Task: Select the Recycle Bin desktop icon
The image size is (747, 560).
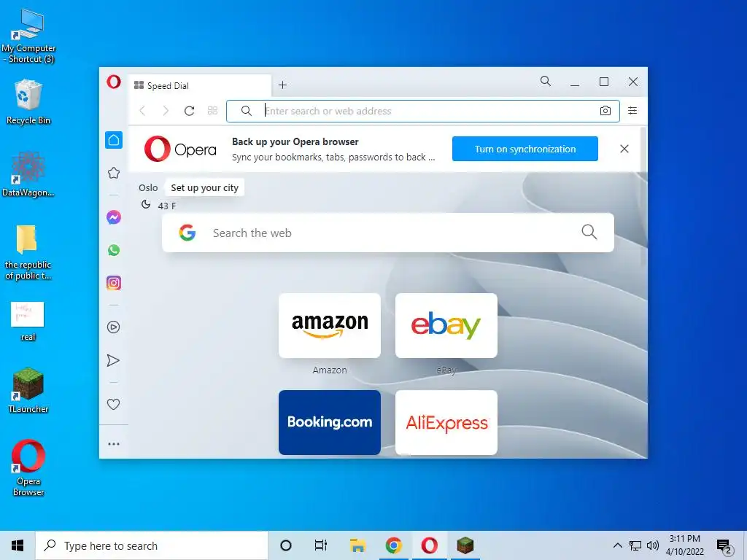Action: coord(28,102)
